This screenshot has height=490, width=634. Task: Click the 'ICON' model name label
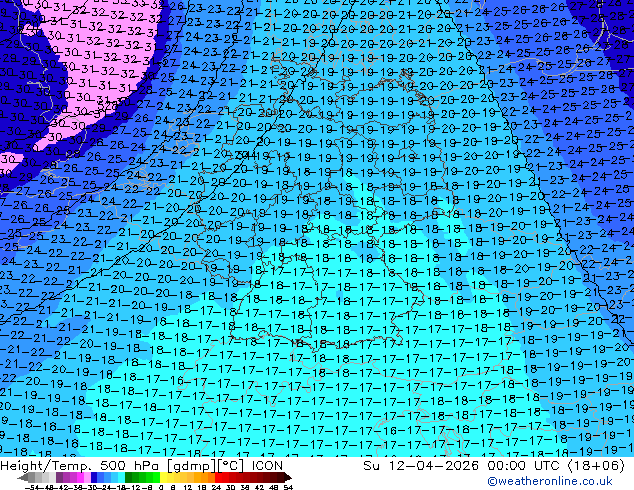[x=267, y=465]
